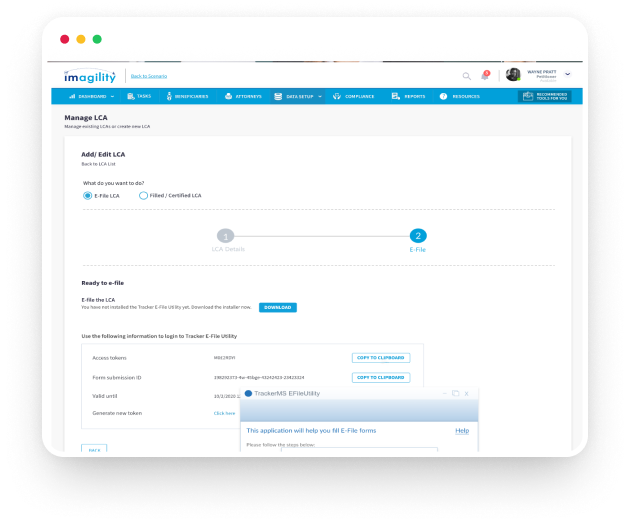The width and height of the screenshot is (630, 526).
Task: Expand the Data Setup menu chevron
Action: click(x=320, y=96)
